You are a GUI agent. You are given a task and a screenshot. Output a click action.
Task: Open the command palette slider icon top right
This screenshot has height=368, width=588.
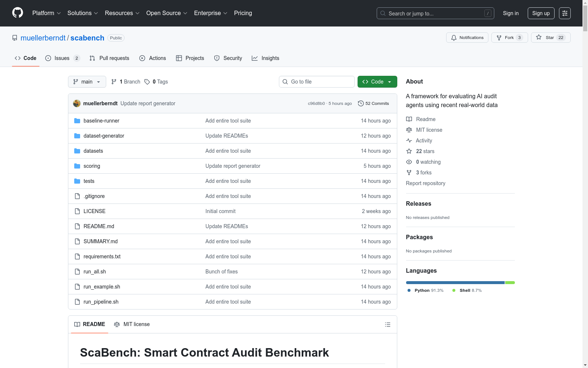[565, 13]
